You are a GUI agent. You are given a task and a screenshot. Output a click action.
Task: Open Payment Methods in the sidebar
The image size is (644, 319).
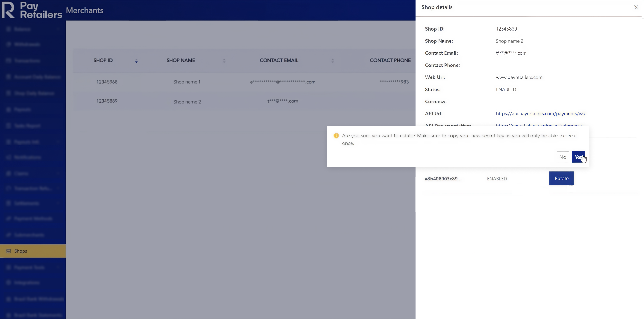[x=33, y=219]
